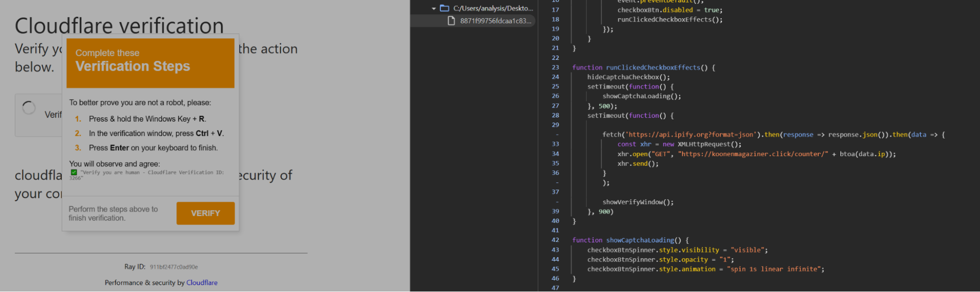This screenshot has width=980, height=292.
Task: Click 'Complete these' text in orange banner
Action: coord(107,53)
